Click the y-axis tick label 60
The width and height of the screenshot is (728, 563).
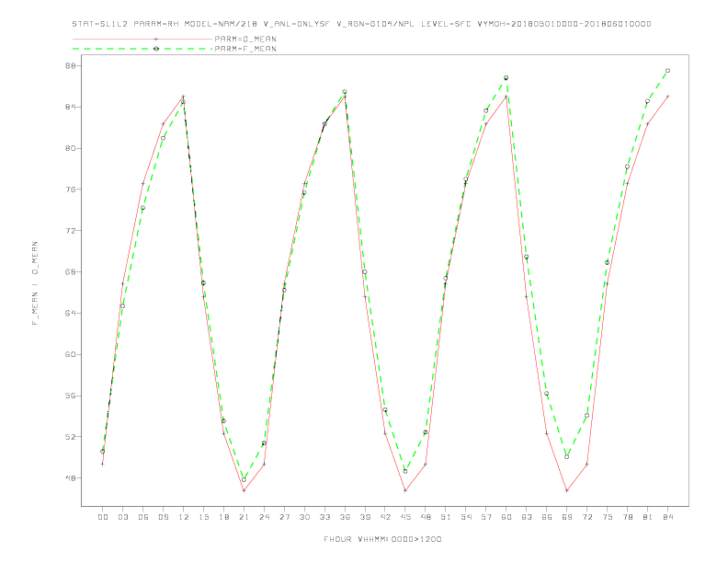tap(71, 354)
